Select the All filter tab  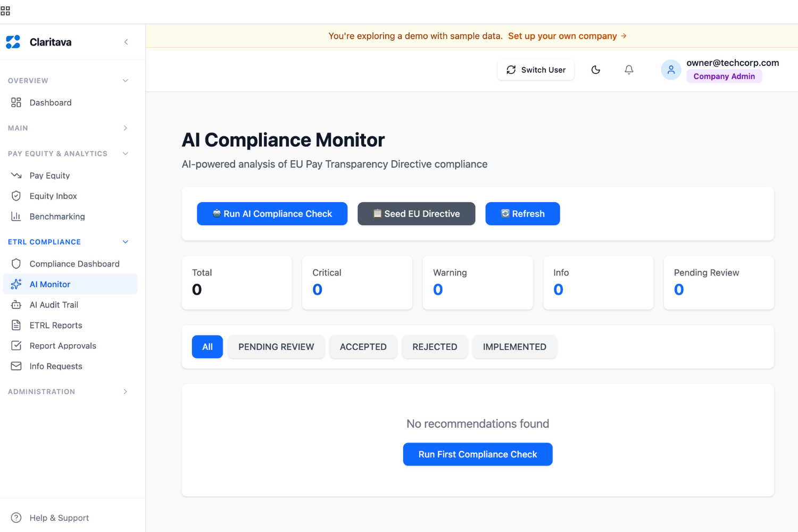(x=207, y=347)
